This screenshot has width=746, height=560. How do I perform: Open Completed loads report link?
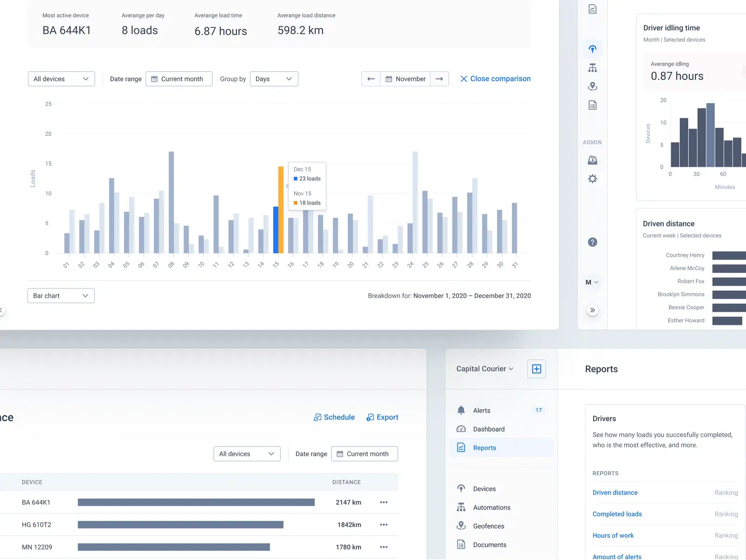pyautogui.click(x=617, y=514)
